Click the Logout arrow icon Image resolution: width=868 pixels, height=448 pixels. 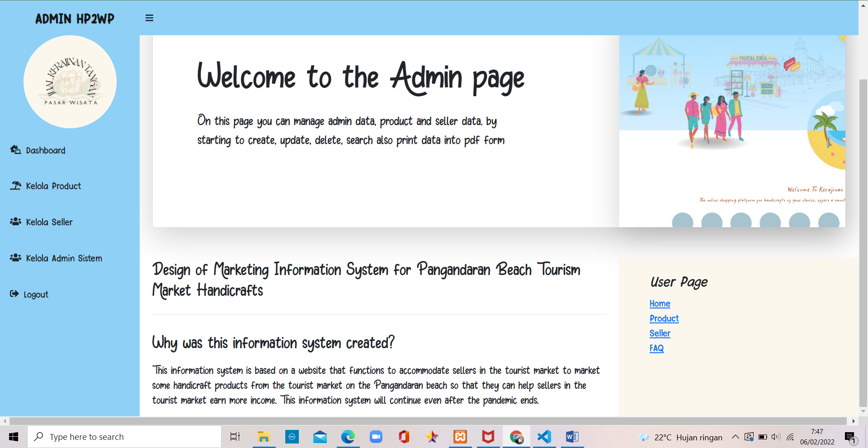[x=14, y=294]
